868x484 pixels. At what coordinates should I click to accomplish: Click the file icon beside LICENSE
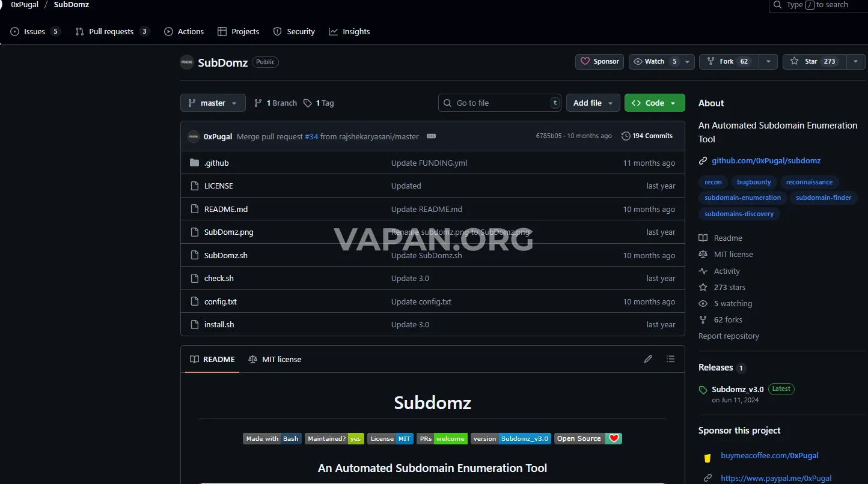pyautogui.click(x=194, y=186)
